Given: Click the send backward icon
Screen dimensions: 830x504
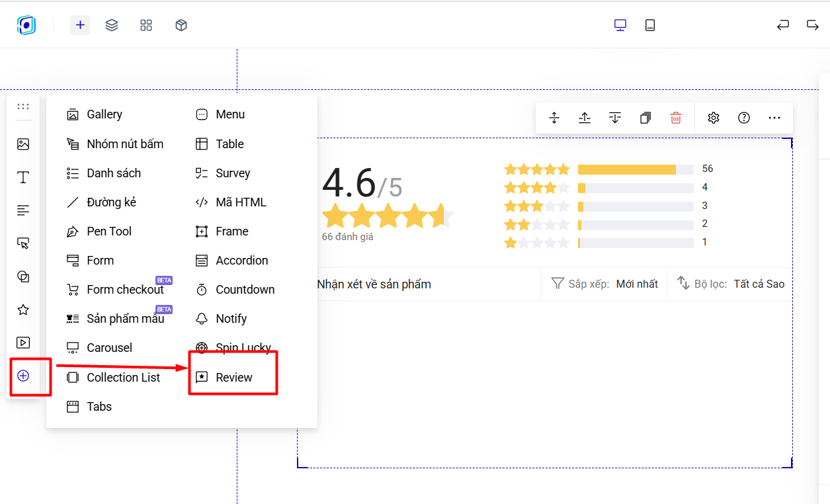Looking at the screenshot, I should click(x=615, y=118).
